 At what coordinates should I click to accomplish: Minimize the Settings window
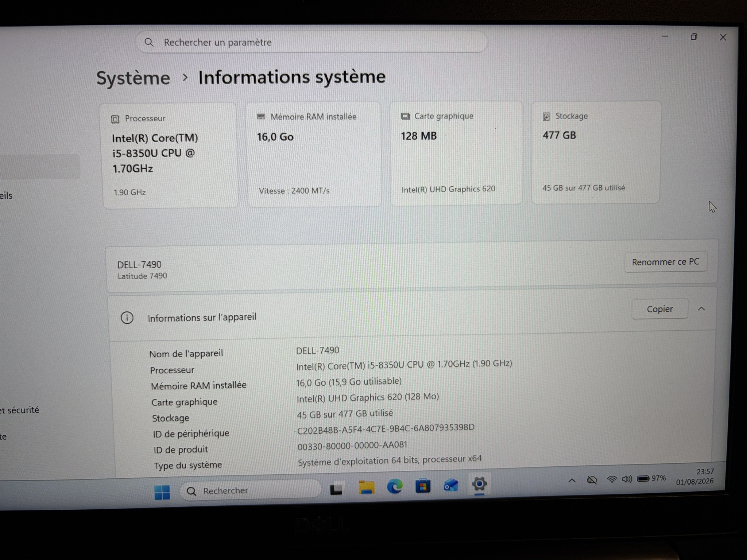(x=665, y=36)
